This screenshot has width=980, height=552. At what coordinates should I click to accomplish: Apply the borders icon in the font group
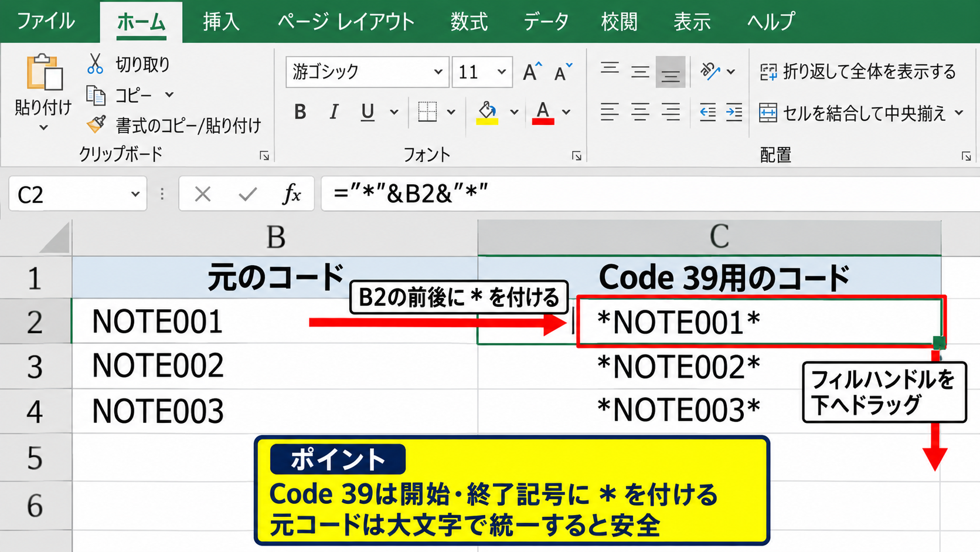pos(427,111)
